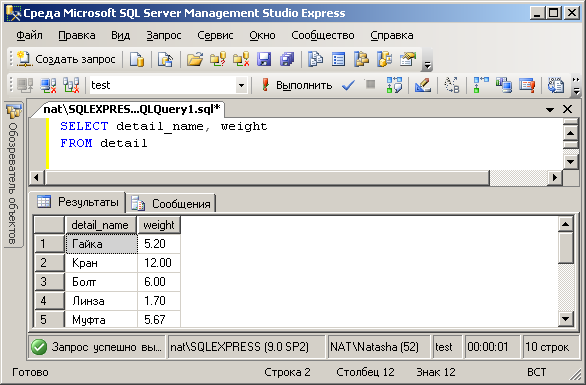Click the database icon with red X in top toolbar
Viewport: 586px width, 385px height.
[x=241, y=59]
